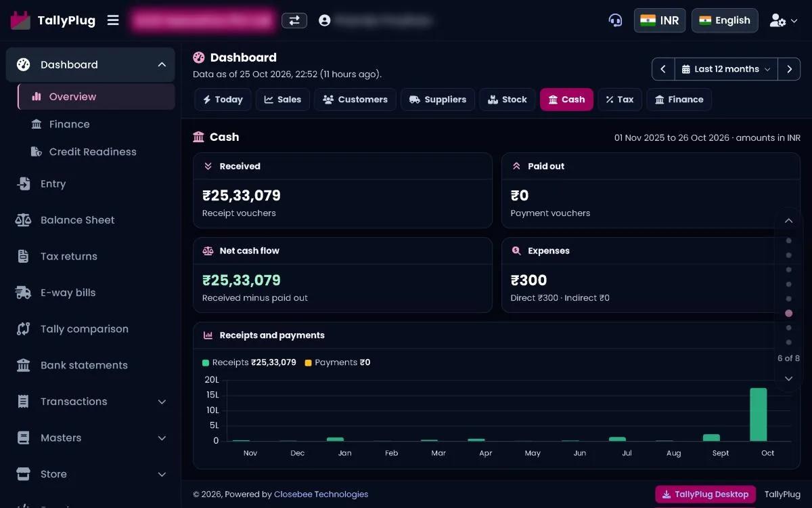Open the Last 12 months period dropdown
This screenshot has width=812, height=508.
726,69
